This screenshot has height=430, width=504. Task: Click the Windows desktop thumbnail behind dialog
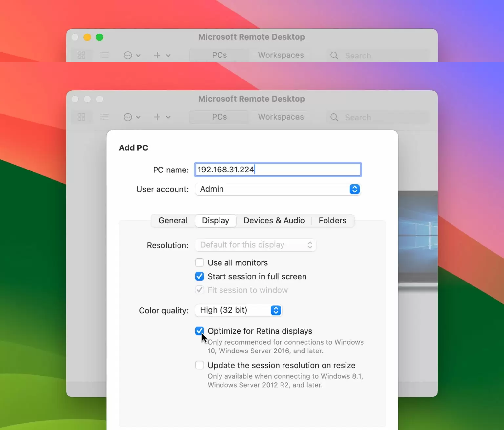point(418,237)
